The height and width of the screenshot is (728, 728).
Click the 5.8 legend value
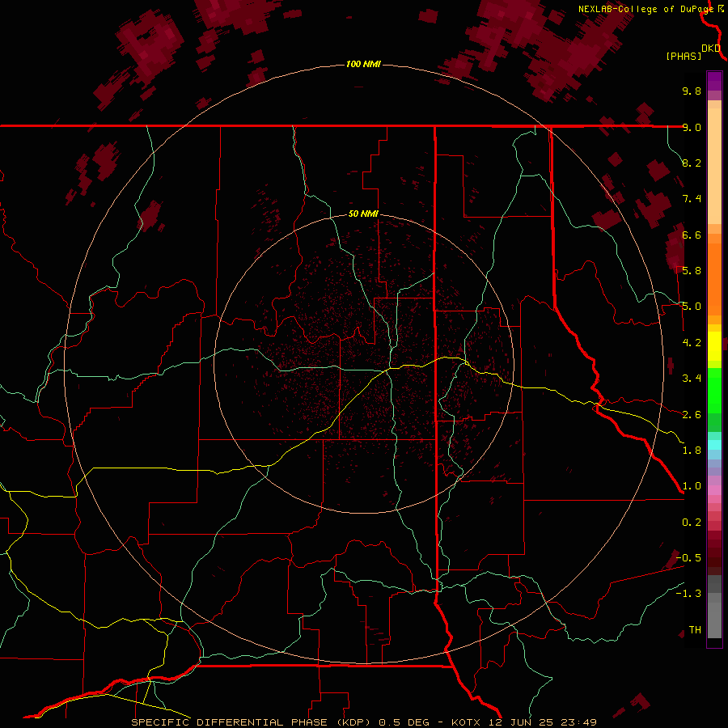click(692, 270)
